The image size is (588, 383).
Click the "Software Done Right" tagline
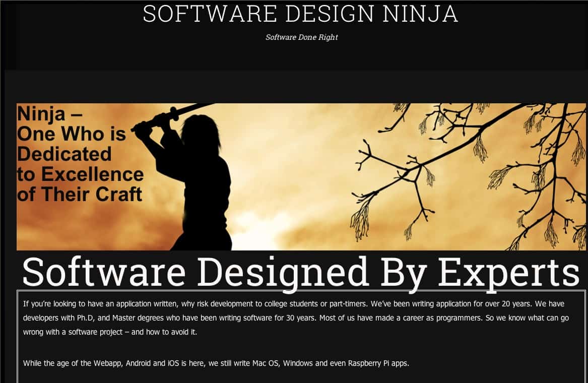[301, 37]
